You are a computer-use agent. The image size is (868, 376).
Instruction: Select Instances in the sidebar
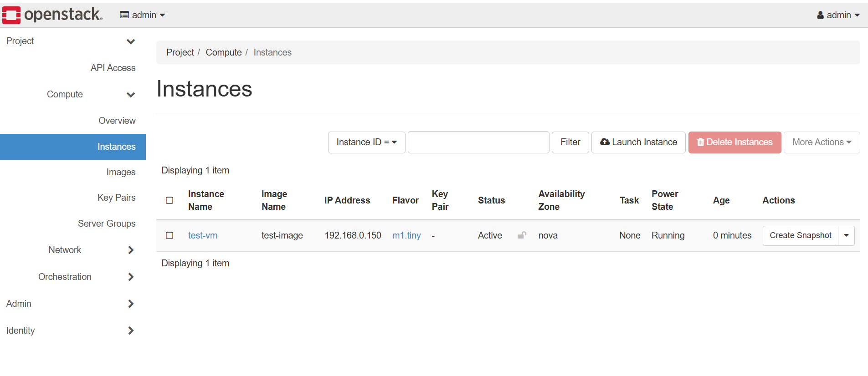coord(73,147)
